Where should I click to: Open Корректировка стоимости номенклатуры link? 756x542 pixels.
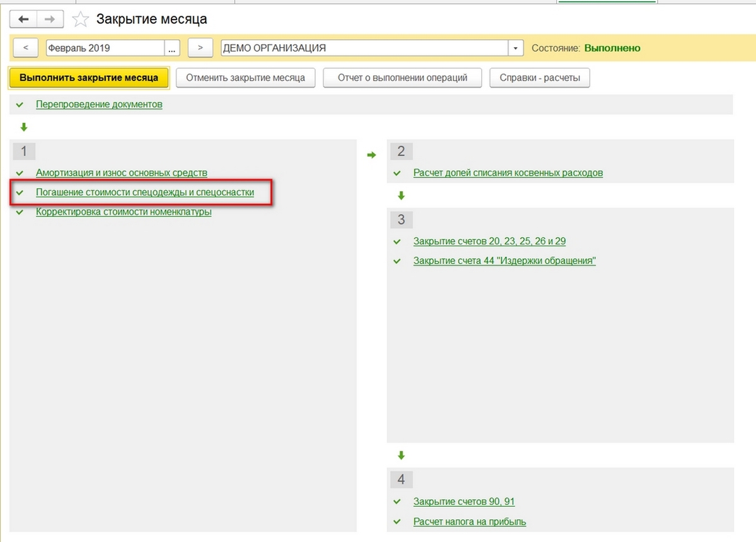click(123, 212)
